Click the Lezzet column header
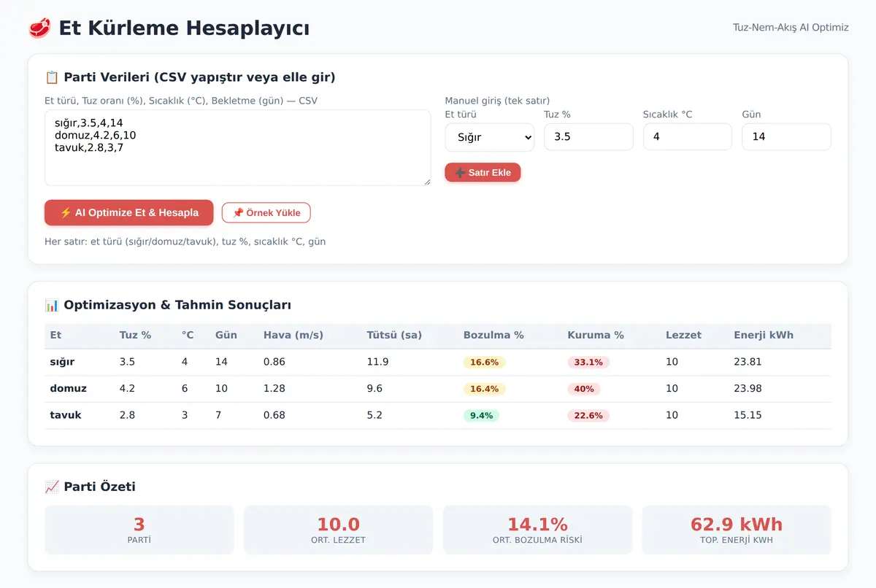 683,336
